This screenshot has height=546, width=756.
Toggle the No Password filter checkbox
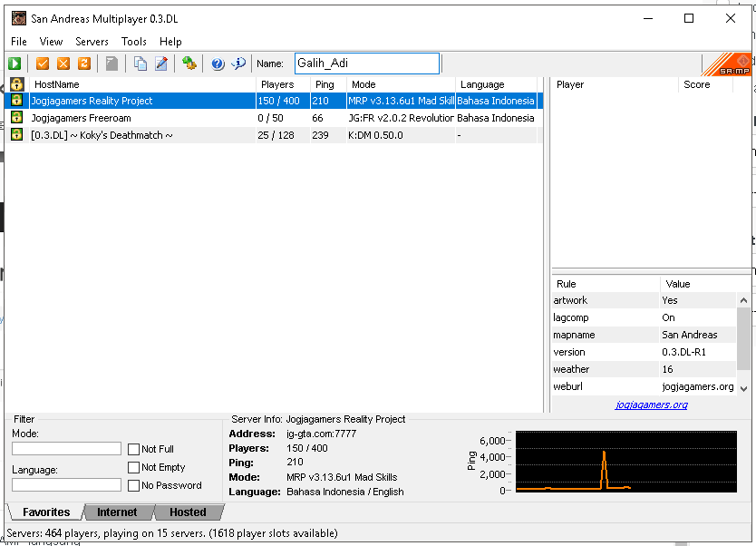coord(133,485)
